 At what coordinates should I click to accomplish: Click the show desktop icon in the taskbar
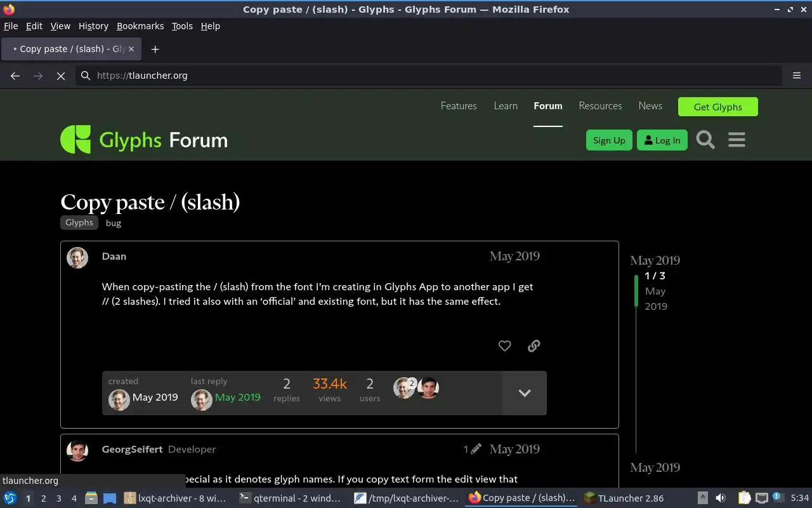[110, 498]
